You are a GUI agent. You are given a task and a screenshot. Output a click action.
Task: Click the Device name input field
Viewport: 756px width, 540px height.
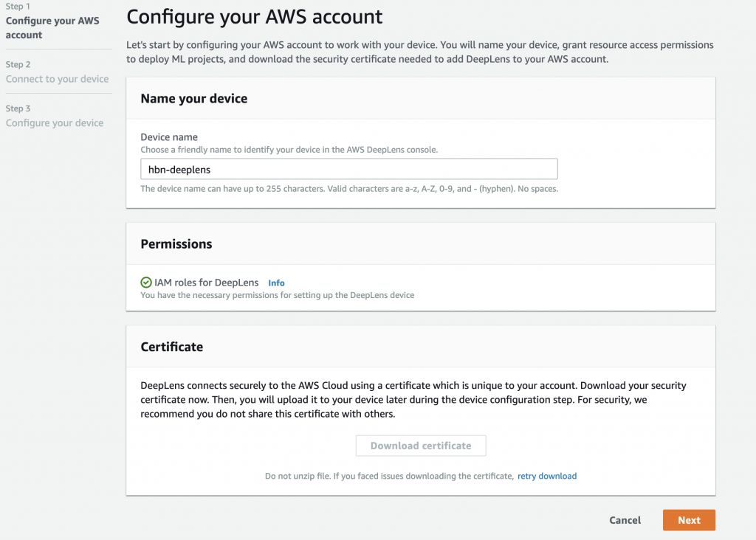click(349, 169)
